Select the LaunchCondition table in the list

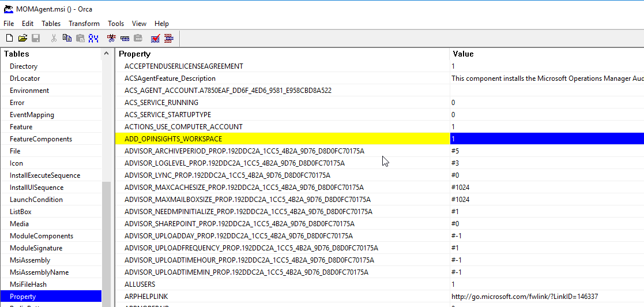click(x=36, y=200)
